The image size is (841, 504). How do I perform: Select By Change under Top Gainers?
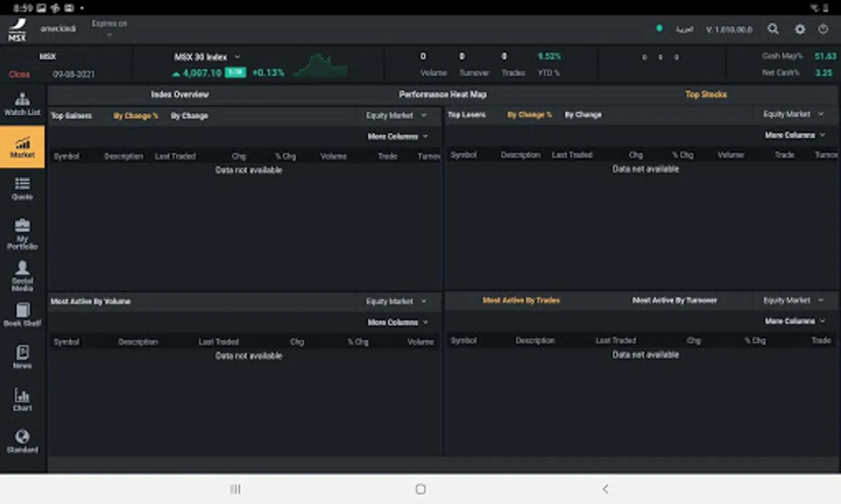coord(189,116)
